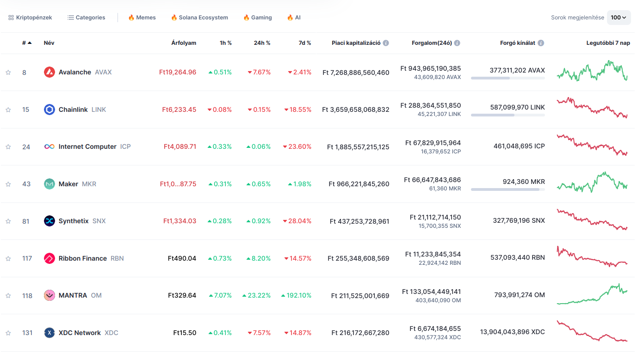This screenshot has height=354, width=644.
Task: Click Avalanche price Ft19,264.96
Action: (178, 72)
